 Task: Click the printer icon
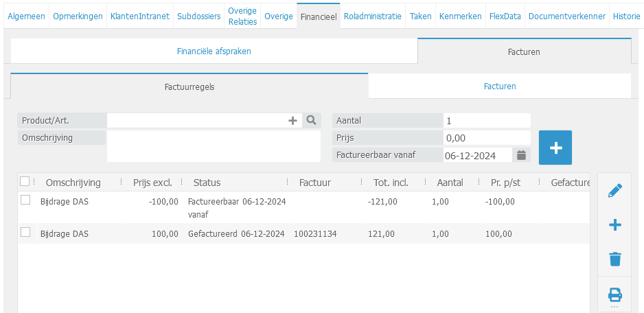coord(615,294)
